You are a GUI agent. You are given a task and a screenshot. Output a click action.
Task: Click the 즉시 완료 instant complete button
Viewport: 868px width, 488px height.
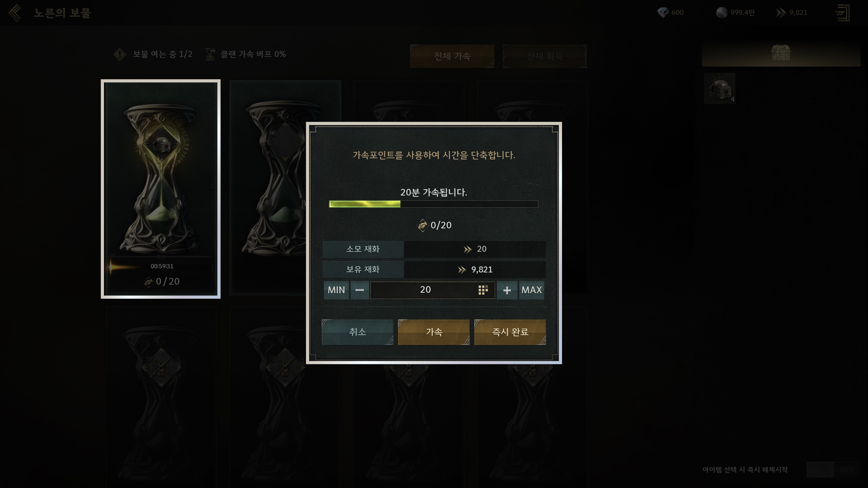[510, 332]
